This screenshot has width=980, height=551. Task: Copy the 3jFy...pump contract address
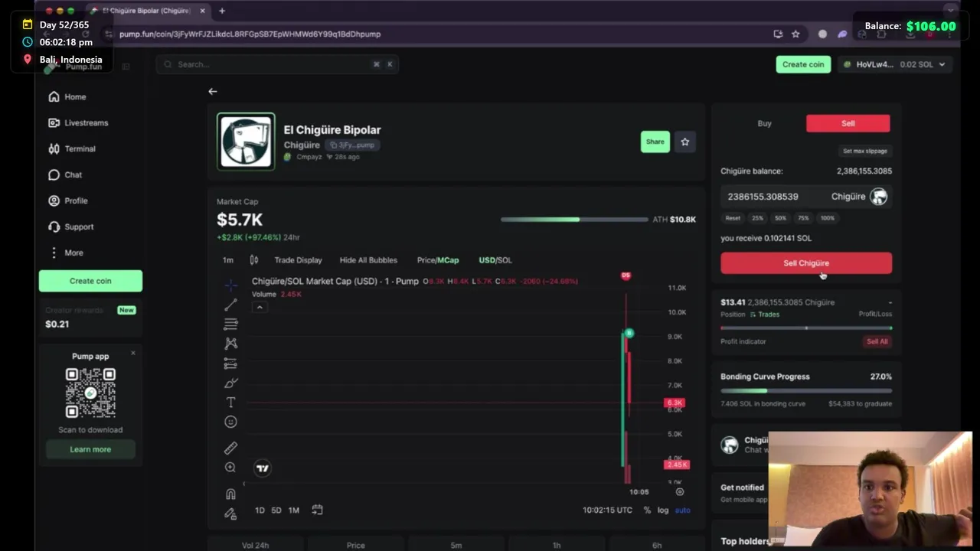click(352, 145)
